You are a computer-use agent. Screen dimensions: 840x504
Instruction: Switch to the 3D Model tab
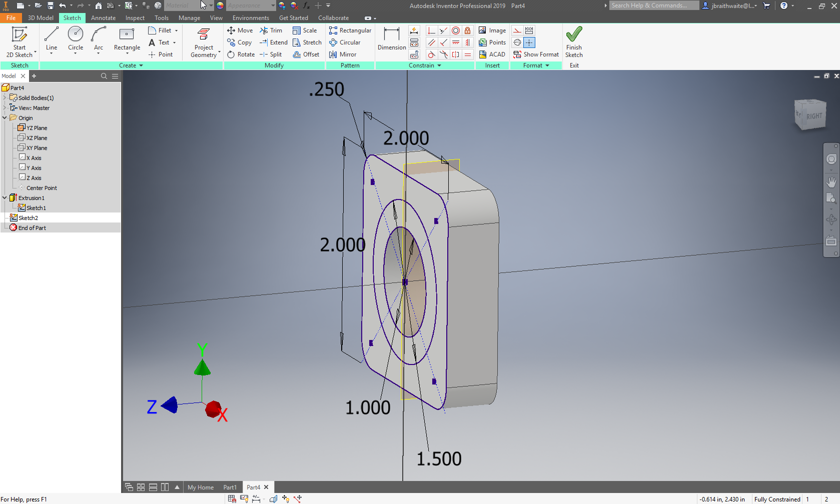(41, 18)
